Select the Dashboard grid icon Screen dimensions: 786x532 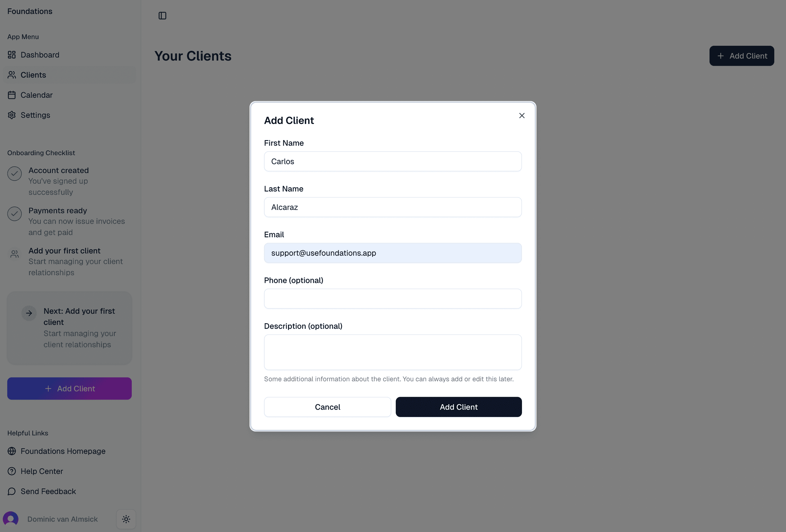click(12, 54)
